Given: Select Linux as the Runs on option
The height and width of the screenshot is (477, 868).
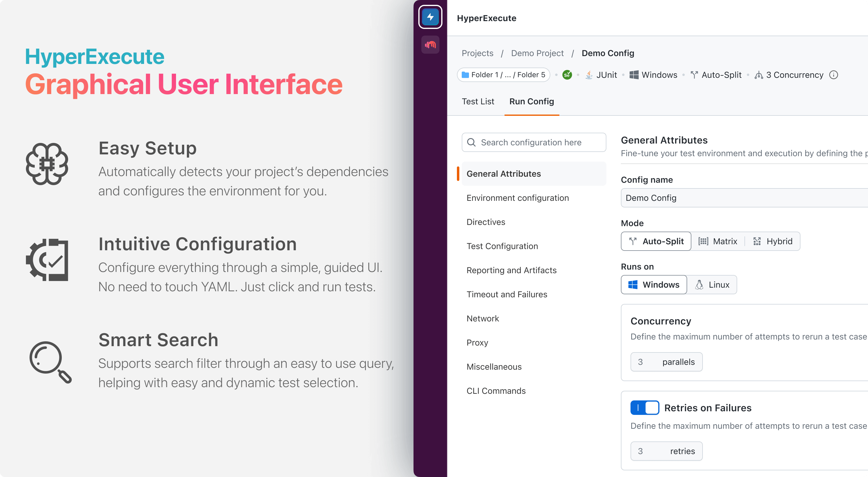Looking at the screenshot, I should pos(712,285).
